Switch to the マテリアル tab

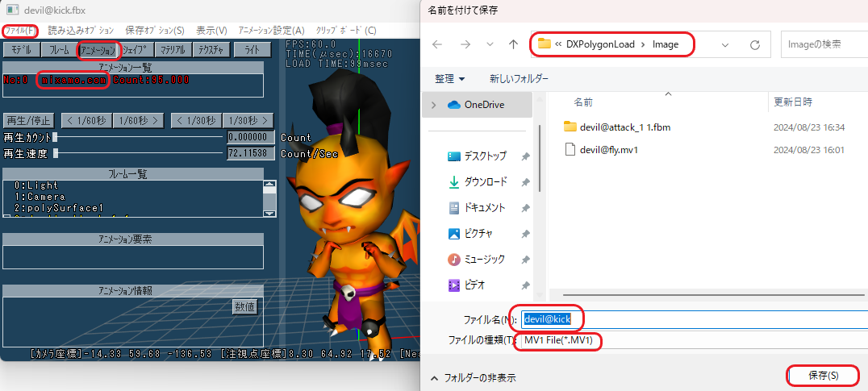pyautogui.click(x=173, y=50)
